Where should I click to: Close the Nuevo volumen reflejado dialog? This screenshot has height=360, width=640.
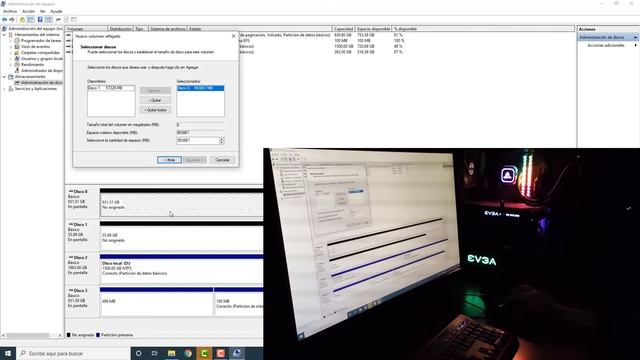(x=233, y=36)
